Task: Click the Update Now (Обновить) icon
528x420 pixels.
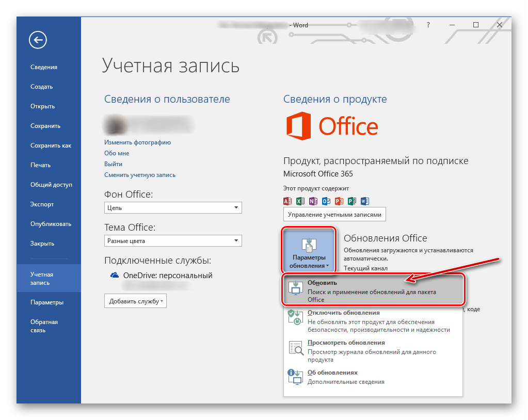Action: (296, 288)
